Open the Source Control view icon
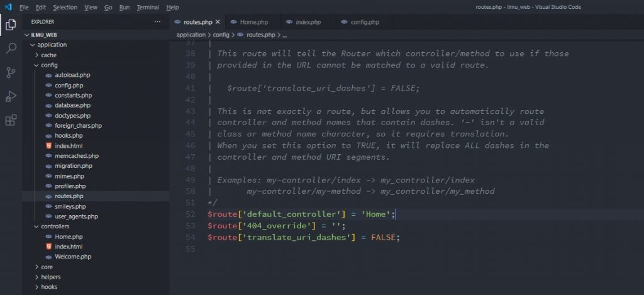Screen dimensions: 644x295 point(11,72)
